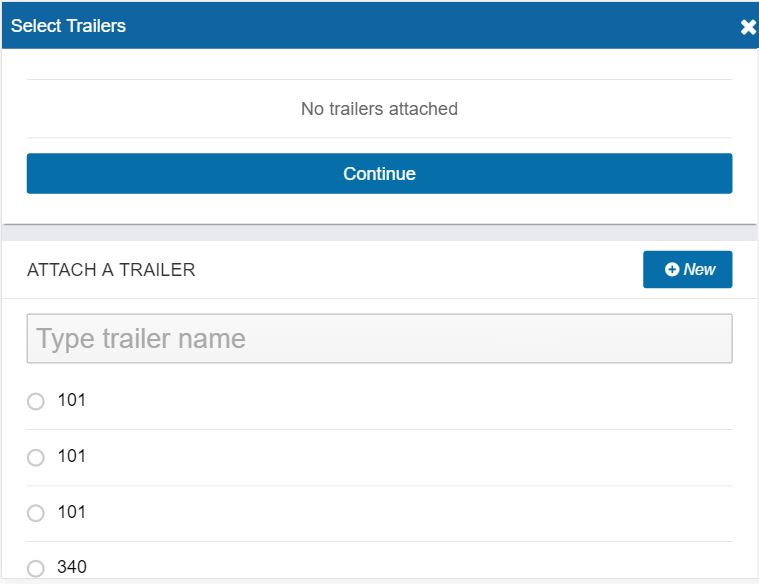Click the second 101 trailer label
The width and height of the screenshot is (759, 584).
pyautogui.click(x=72, y=456)
